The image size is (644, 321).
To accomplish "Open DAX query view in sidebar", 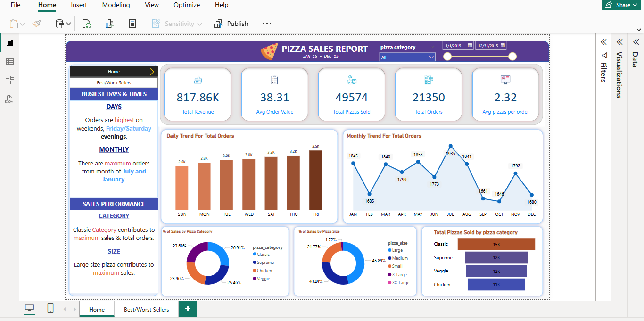I will coord(9,99).
